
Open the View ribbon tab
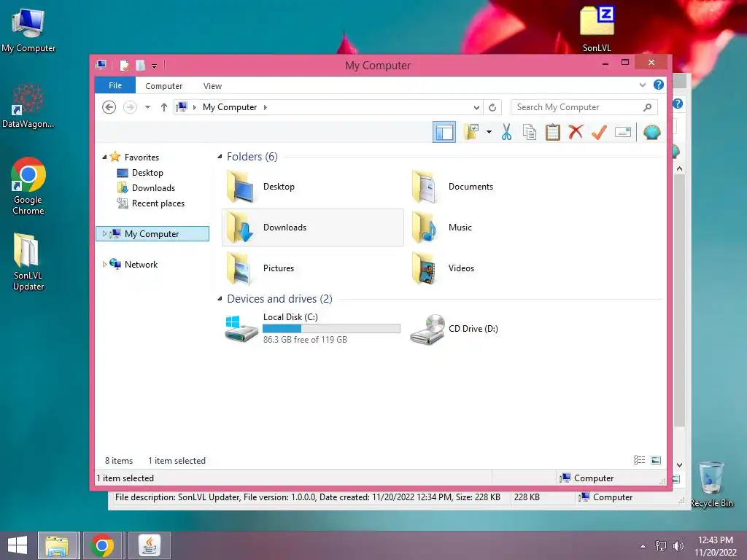pos(212,86)
